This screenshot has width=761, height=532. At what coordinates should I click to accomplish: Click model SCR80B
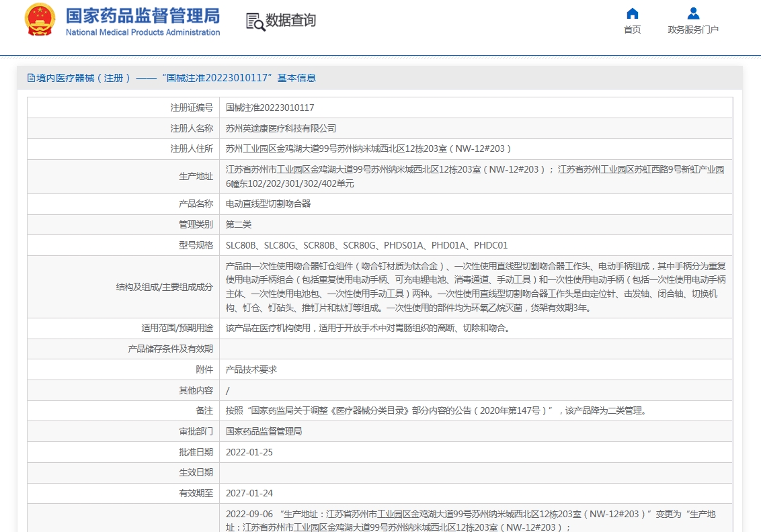pyautogui.click(x=319, y=245)
